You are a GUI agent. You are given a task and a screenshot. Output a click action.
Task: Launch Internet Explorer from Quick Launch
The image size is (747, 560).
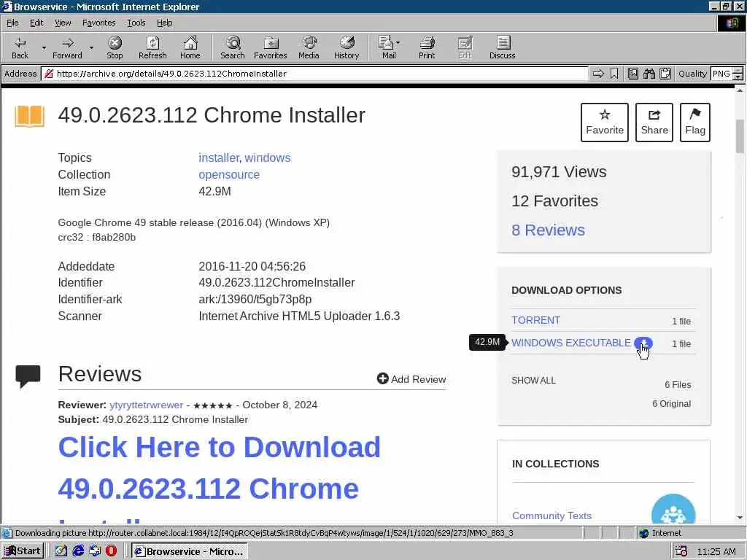pos(79,551)
